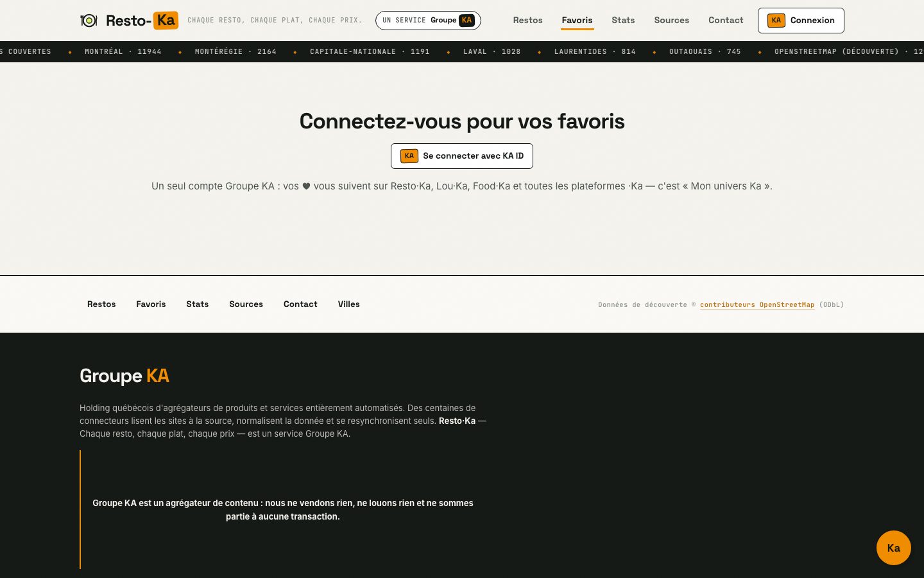924x578 pixels.
Task: Select Favoris in the top navigation
Action: [577, 21]
